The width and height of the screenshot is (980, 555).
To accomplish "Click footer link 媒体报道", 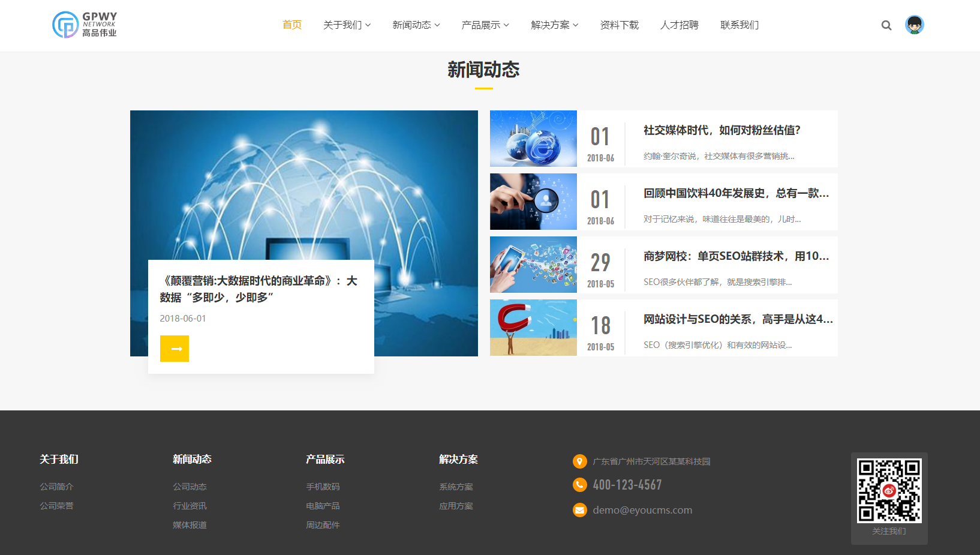I will click(x=190, y=525).
